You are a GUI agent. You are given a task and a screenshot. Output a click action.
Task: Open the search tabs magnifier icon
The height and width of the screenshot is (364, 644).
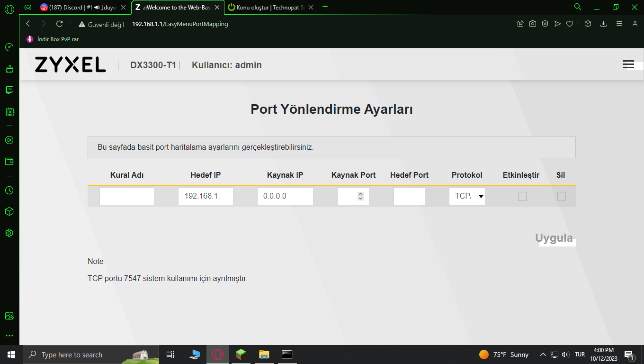[577, 7]
